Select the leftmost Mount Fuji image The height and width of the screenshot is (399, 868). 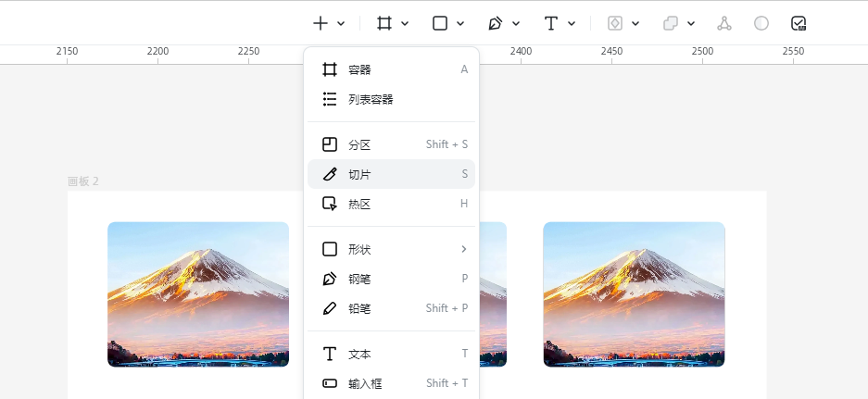[198, 294]
